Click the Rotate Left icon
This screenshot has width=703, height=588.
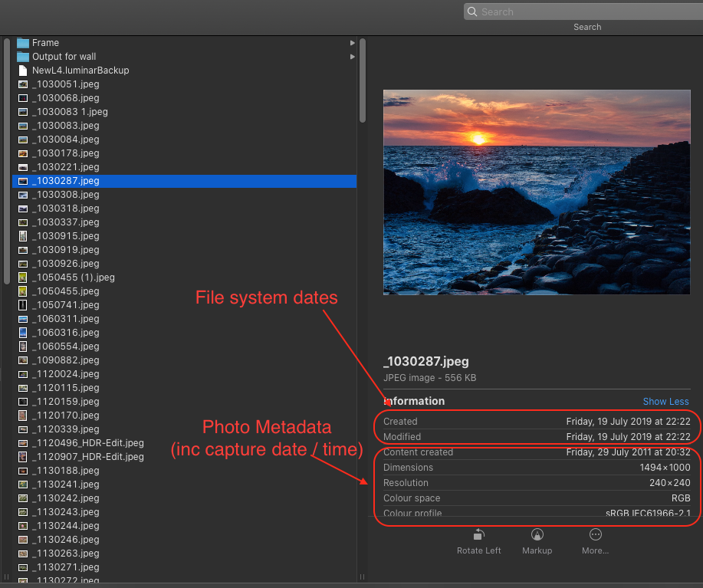tap(479, 535)
